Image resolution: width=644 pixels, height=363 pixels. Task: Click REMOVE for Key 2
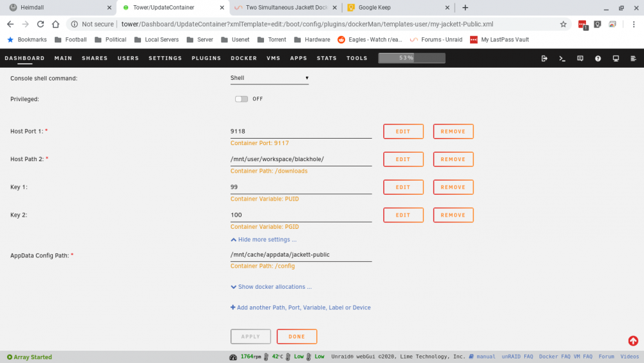(453, 215)
